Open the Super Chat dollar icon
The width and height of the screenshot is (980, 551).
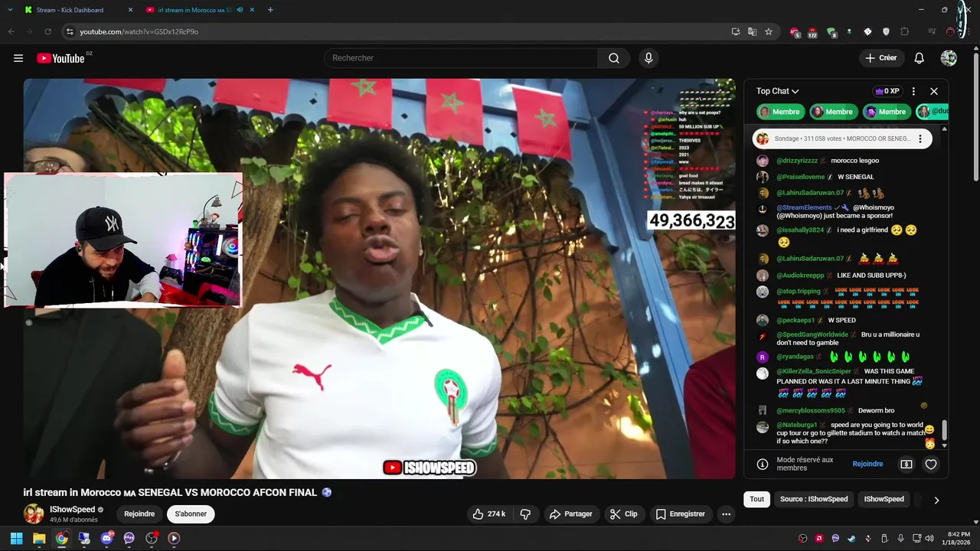tap(906, 464)
